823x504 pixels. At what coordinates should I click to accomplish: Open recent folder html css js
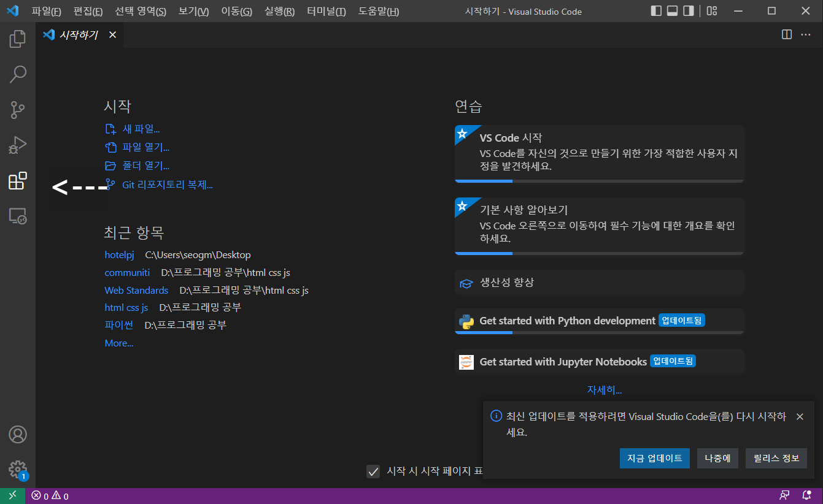(126, 307)
